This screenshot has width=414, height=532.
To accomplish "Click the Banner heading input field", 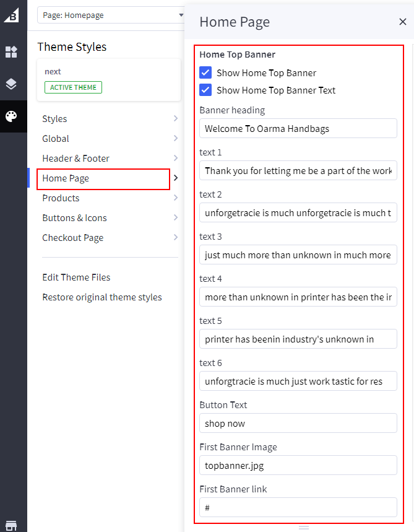I will point(298,129).
